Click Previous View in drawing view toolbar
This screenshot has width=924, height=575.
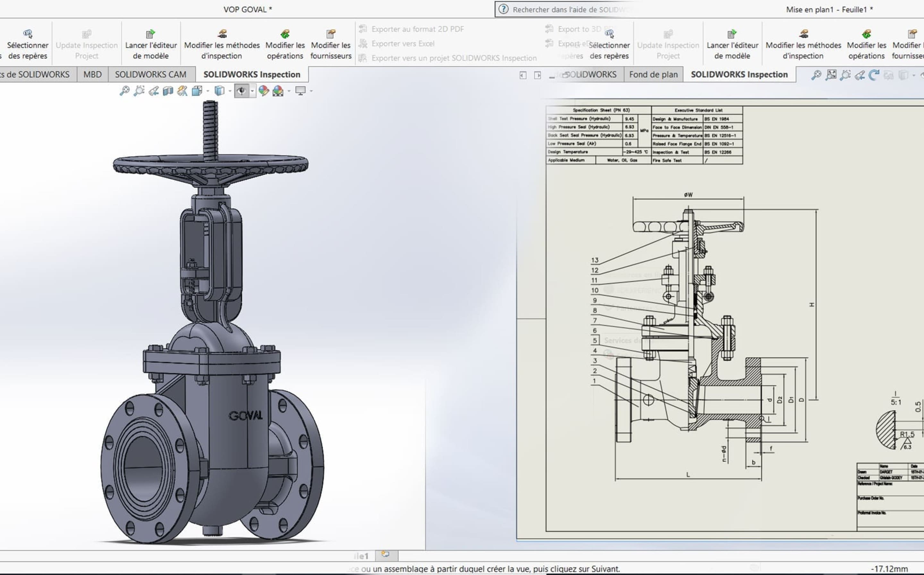tap(860, 75)
